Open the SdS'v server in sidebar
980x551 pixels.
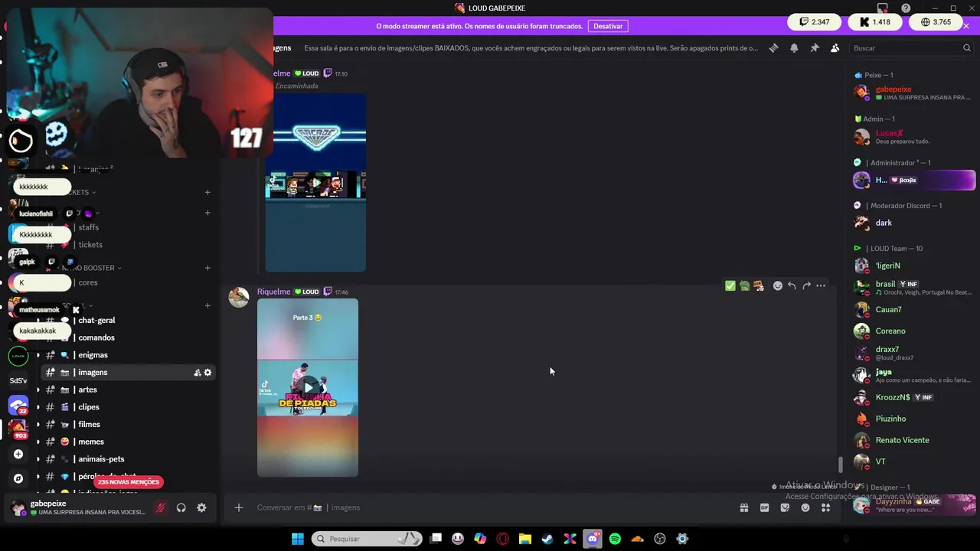pos(18,380)
